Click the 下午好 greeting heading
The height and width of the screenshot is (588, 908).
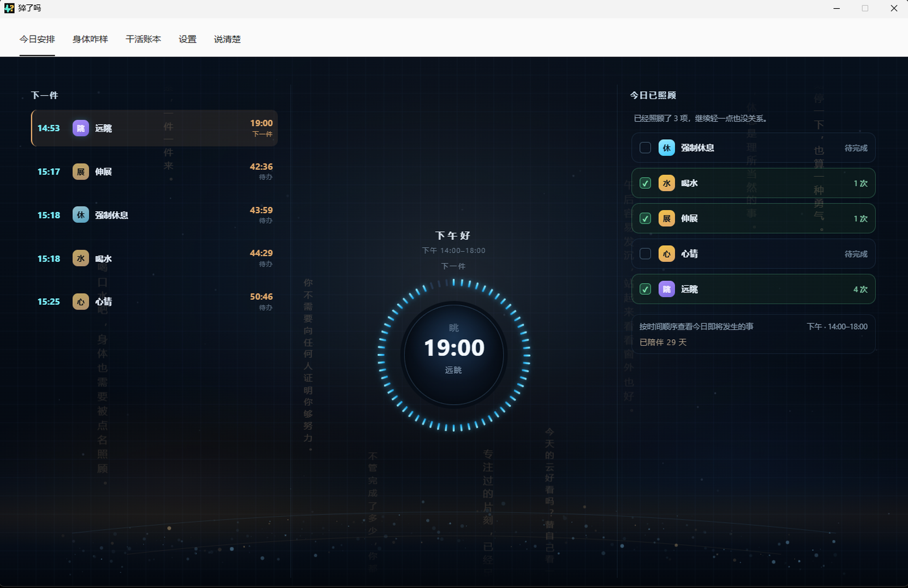(453, 235)
